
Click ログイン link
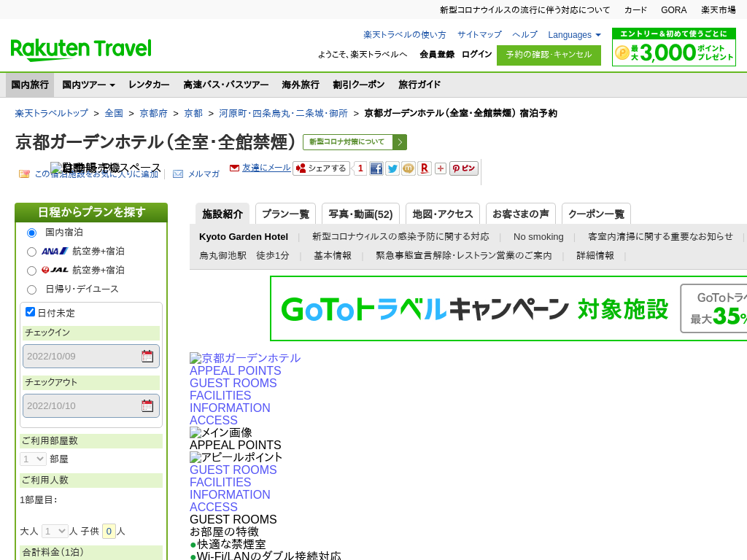click(x=477, y=54)
